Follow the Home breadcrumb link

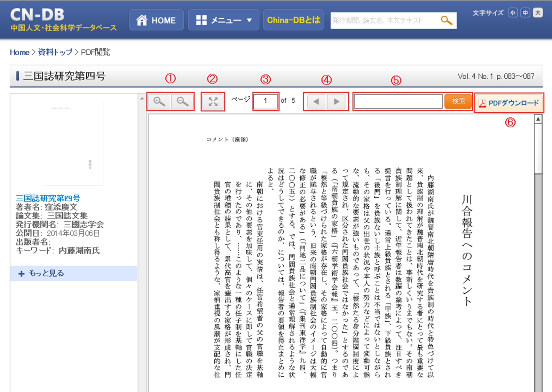tap(19, 52)
